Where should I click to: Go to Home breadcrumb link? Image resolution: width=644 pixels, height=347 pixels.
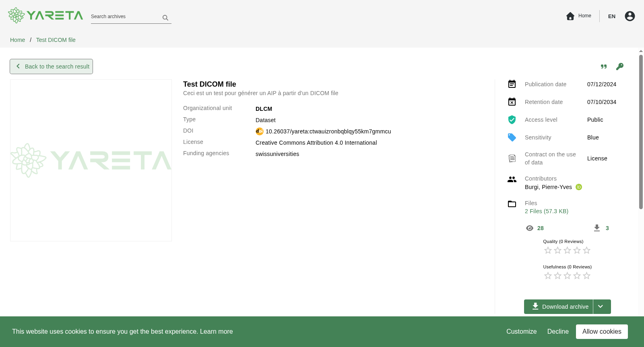[x=17, y=40]
